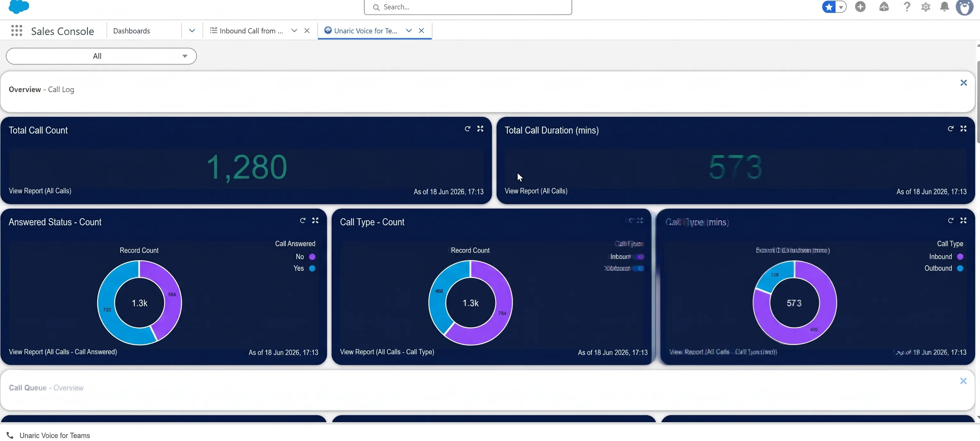980x441 pixels.
Task: Open View Report (All Calls) under Total Call Count
Action: pos(40,191)
